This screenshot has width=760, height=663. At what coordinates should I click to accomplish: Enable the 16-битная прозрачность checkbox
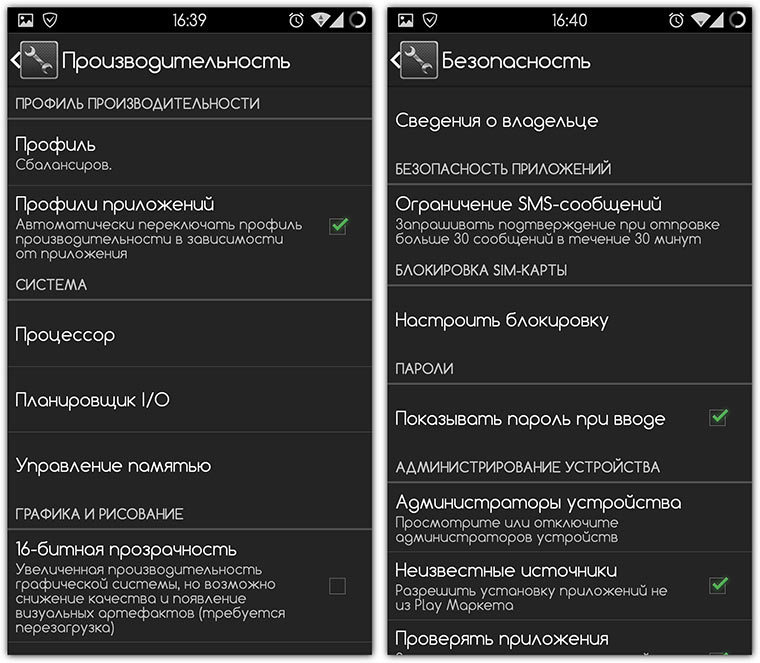pos(337,586)
